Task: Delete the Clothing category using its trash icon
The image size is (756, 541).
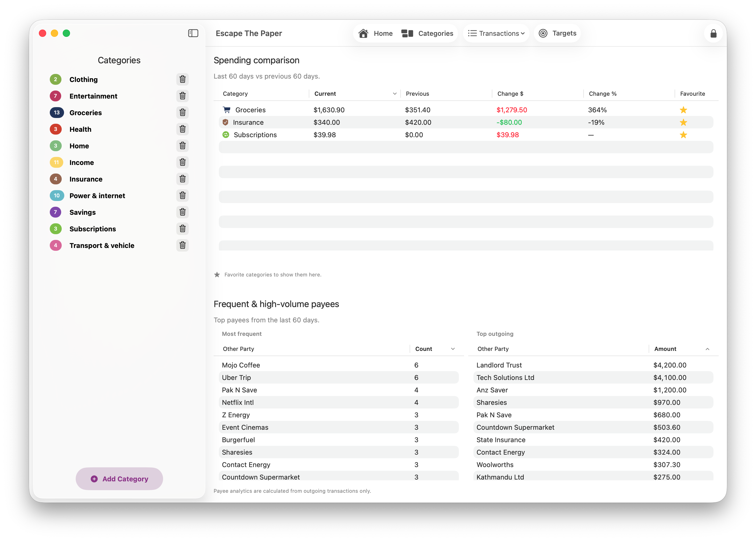Action: 183,79
